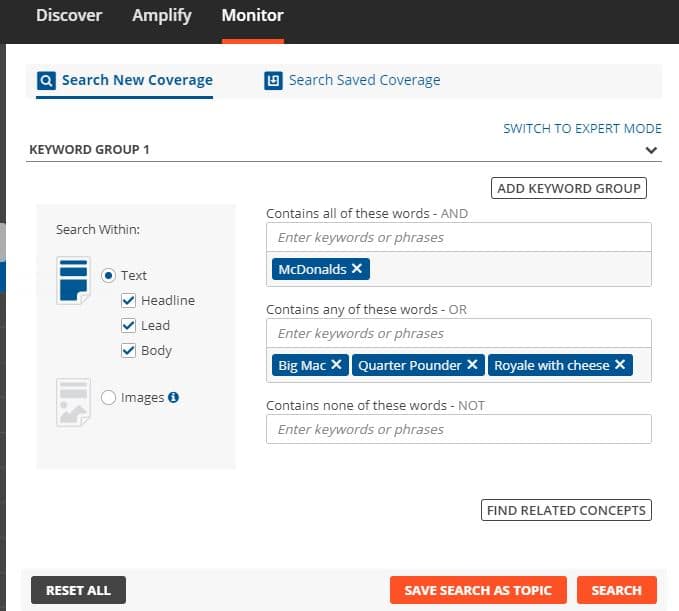
Task: Click the Images info icon
Action: (x=173, y=397)
